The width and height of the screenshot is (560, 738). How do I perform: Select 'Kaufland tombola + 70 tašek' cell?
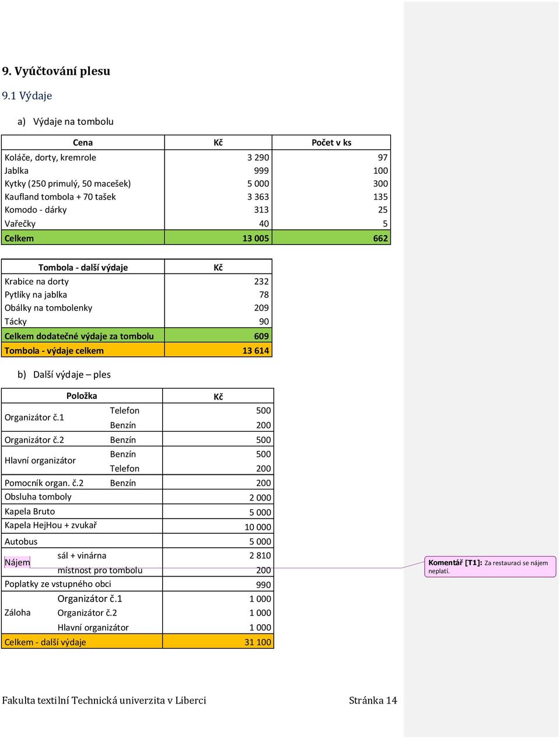(x=60, y=197)
